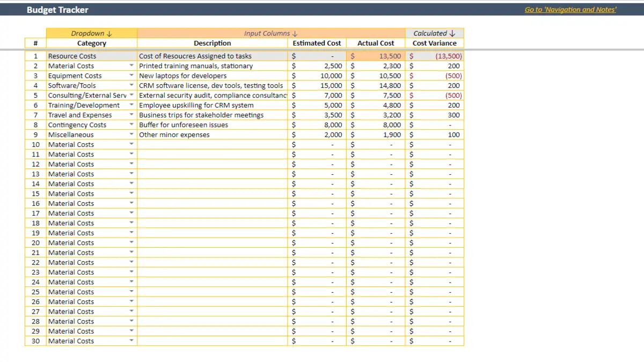Select actual cost 1,900 cell
The height and width of the screenshot is (362, 644).
point(376,135)
